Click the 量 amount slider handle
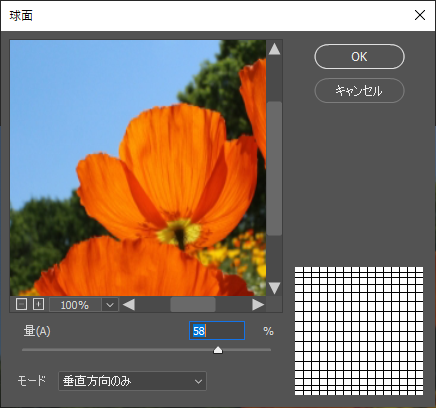Viewport: 436px width, 408px height. click(218, 350)
